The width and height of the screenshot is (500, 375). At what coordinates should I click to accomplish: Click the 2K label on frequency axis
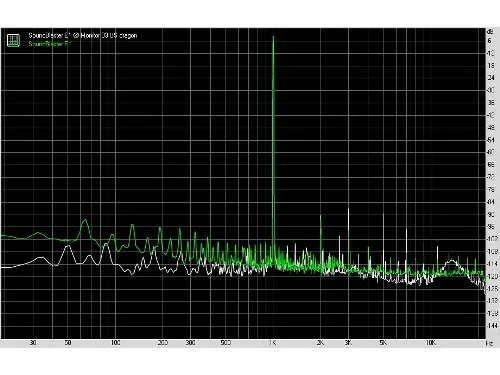pyautogui.click(x=320, y=343)
